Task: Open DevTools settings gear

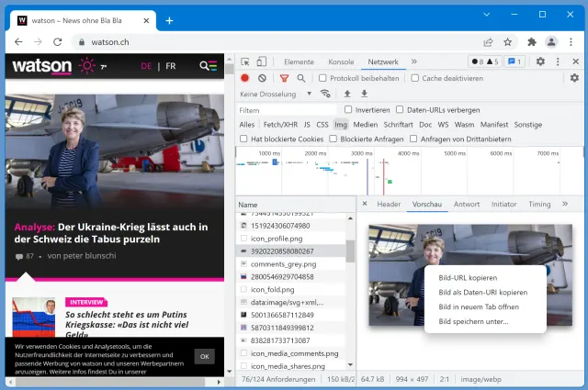Action: [x=540, y=61]
